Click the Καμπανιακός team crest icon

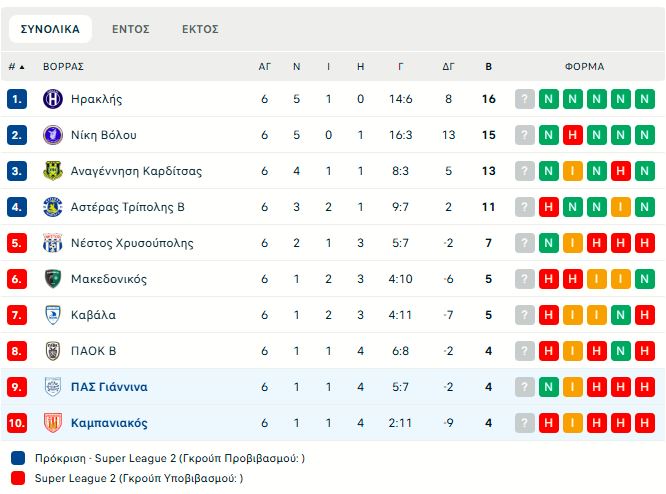point(52,423)
